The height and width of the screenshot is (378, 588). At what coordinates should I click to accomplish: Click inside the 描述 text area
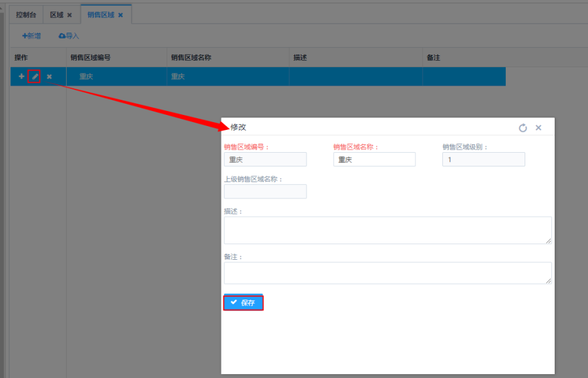(387, 230)
